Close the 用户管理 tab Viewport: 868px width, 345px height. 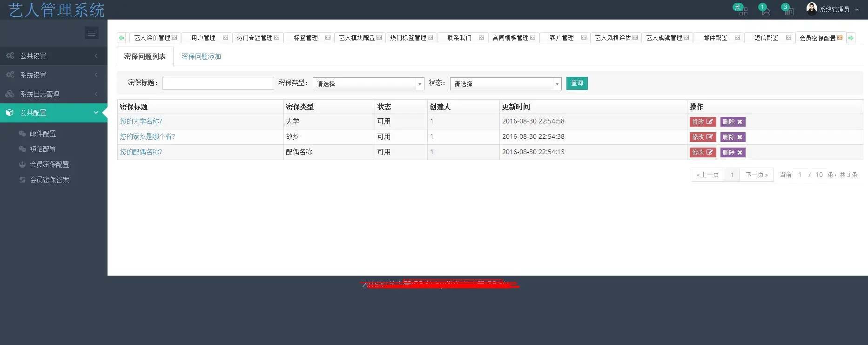225,38
